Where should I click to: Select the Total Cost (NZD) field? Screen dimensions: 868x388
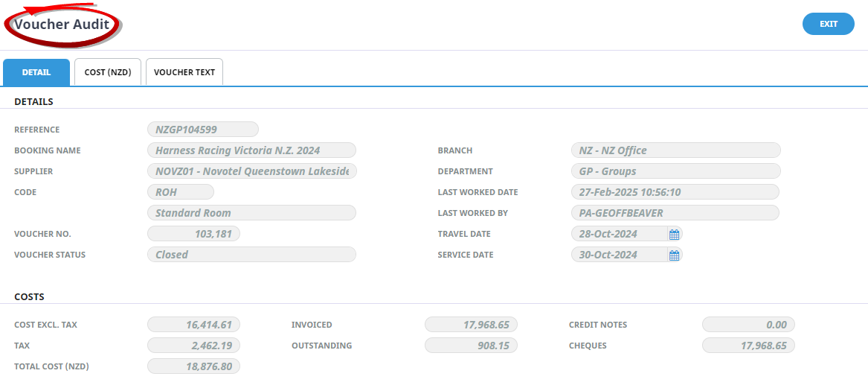click(x=193, y=366)
